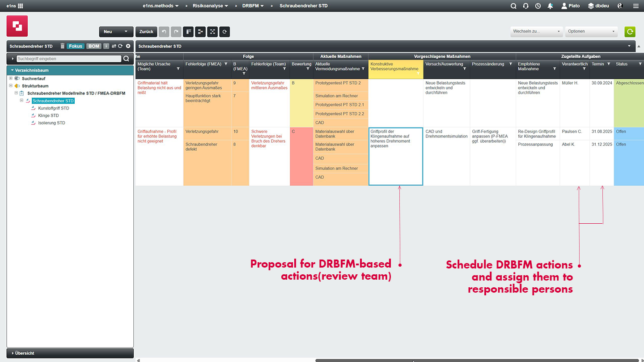Viewport: 644px width, 362px height.
Task: Open the hamburger menu in top bar
Action: click(x=636, y=6)
